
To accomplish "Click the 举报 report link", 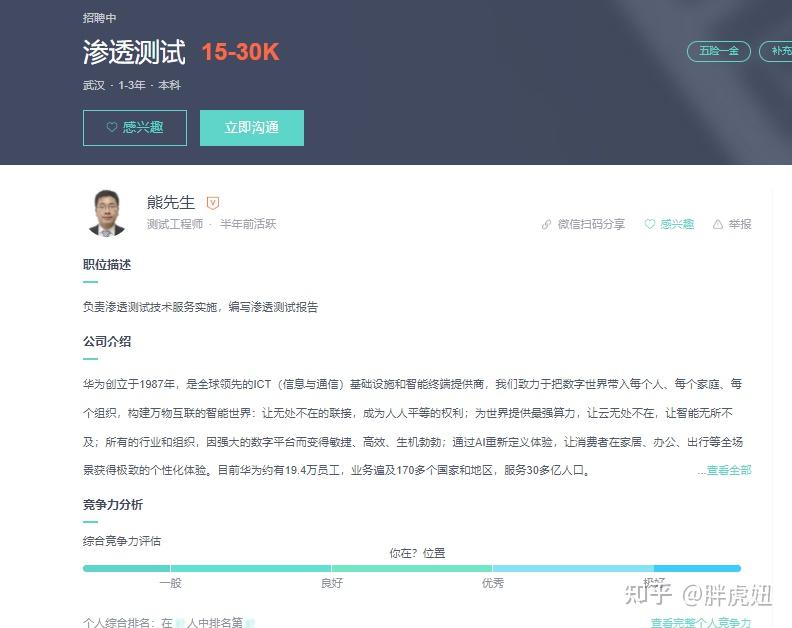I will tap(740, 224).
